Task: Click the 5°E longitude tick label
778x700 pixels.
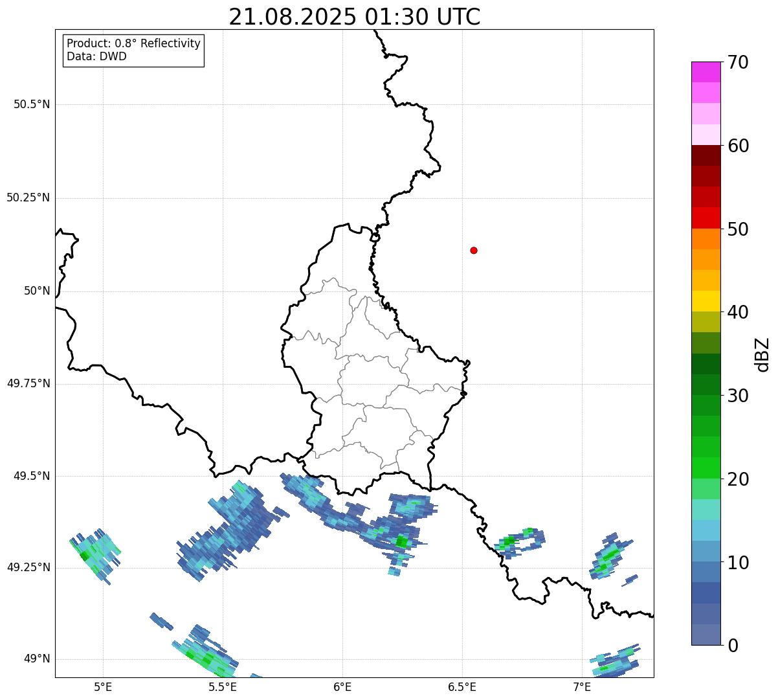Action: point(103,686)
